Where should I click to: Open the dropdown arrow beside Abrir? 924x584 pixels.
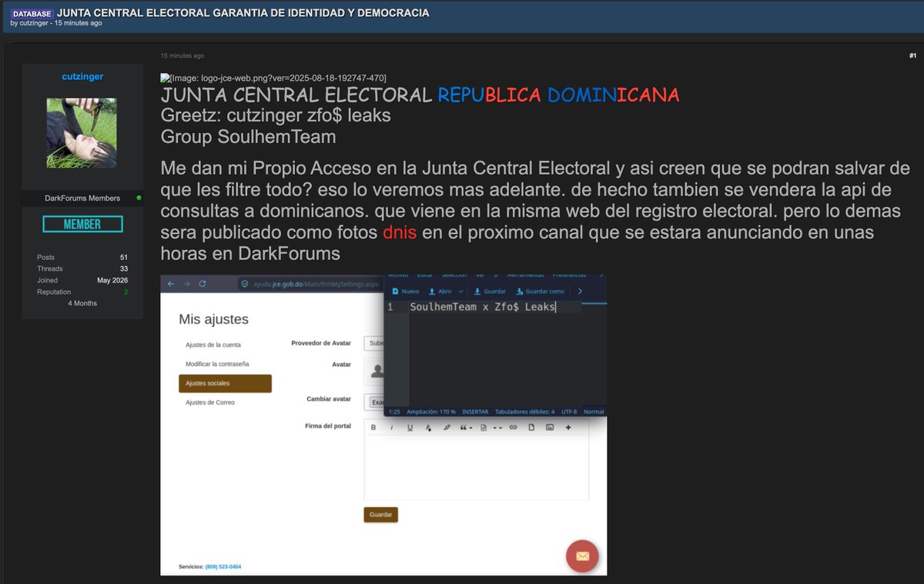pos(460,292)
